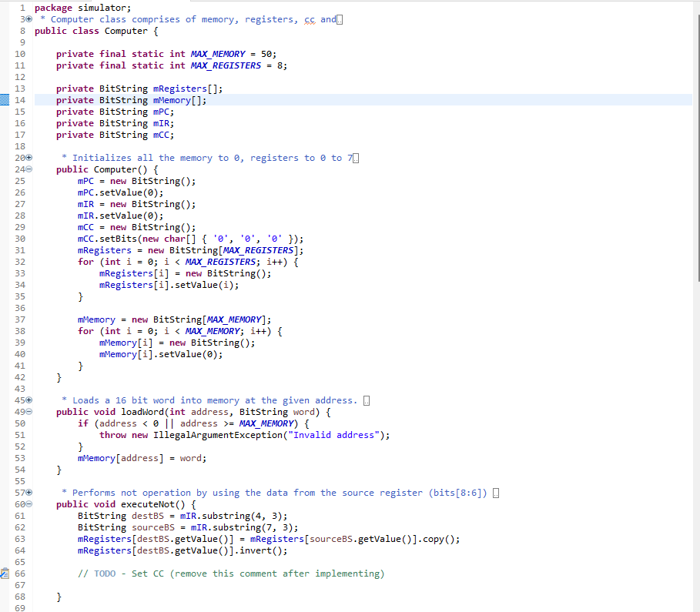Expand the collapsed comment at line 3
Viewport: 700px width, 612px height.
pyautogui.click(x=28, y=18)
